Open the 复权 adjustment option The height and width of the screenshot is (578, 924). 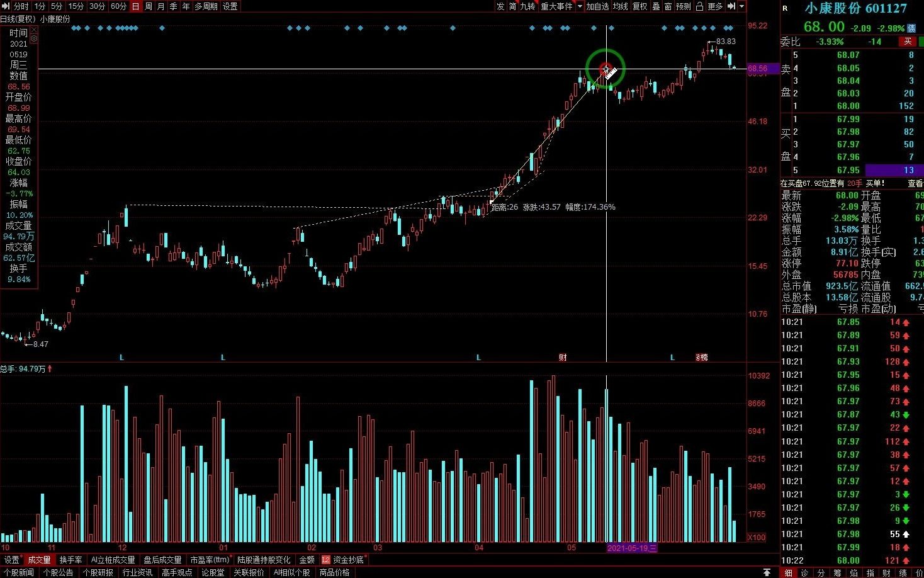tap(640, 6)
